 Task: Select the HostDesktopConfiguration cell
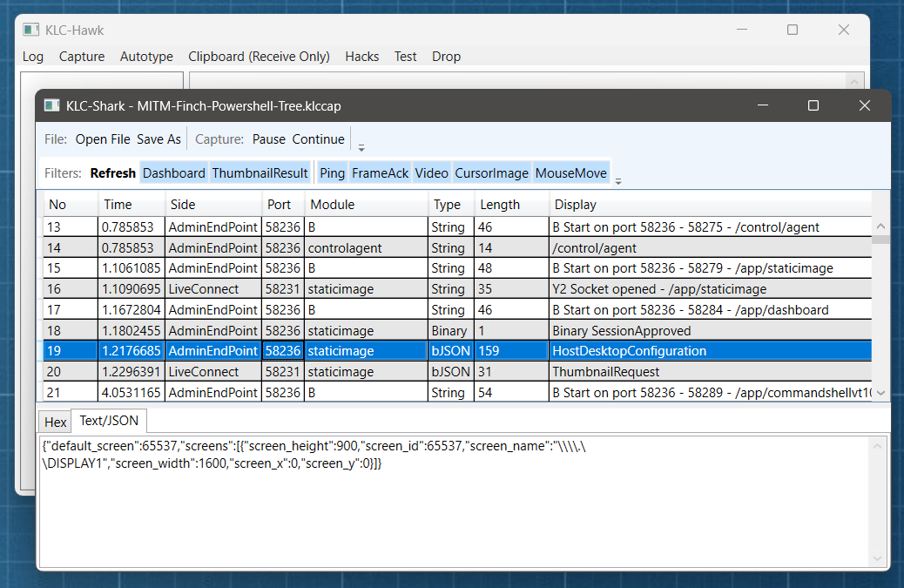tap(711, 350)
